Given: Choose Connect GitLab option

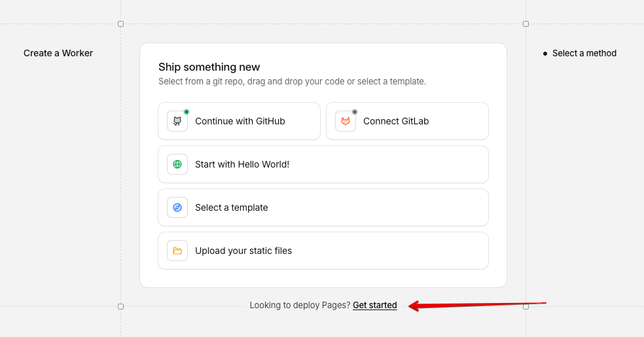Looking at the screenshot, I should coord(408,121).
